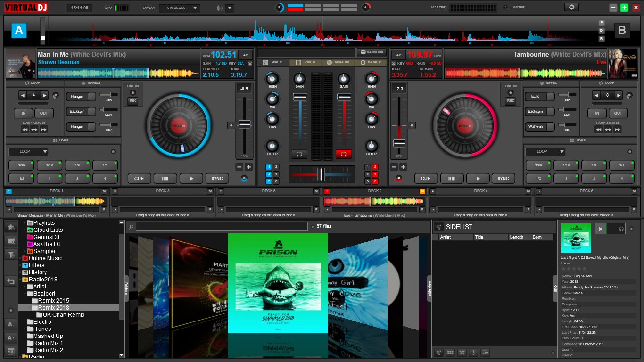
Task: Toggle the Wahwah effect on right deck
Action: tap(539, 126)
